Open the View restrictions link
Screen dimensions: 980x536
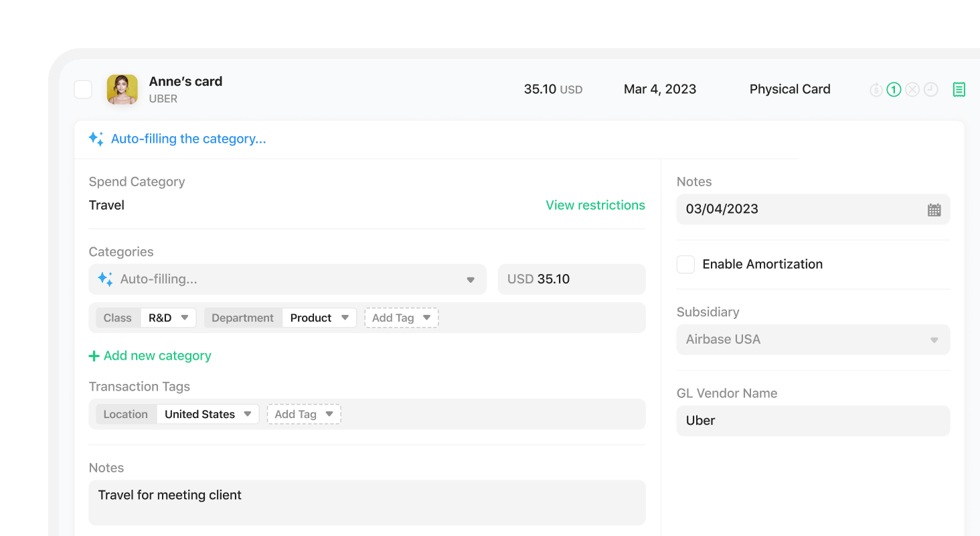click(595, 205)
